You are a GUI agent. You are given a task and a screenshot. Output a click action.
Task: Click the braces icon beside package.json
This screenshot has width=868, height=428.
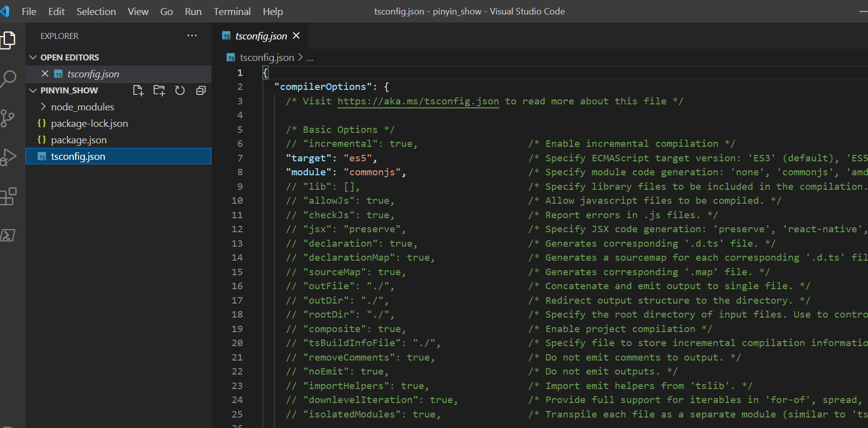[42, 139]
